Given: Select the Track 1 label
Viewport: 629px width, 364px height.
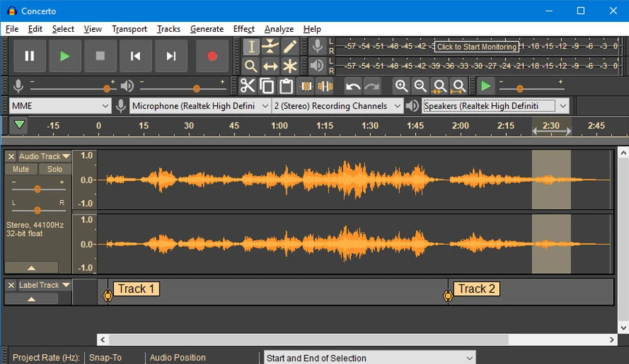Looking at the screenshot, I should 136,289.
